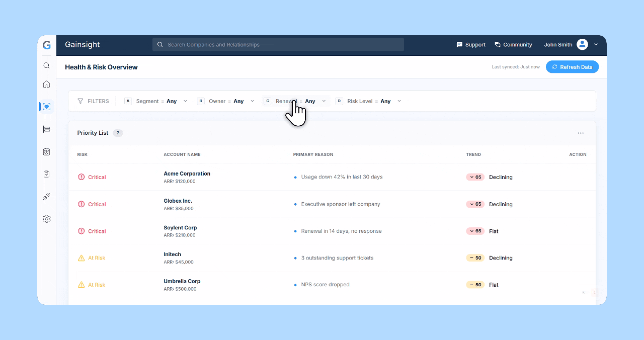Open the board view sidebar icon
This screenshot has height=340, width=644.
click(x=46, y=129)
